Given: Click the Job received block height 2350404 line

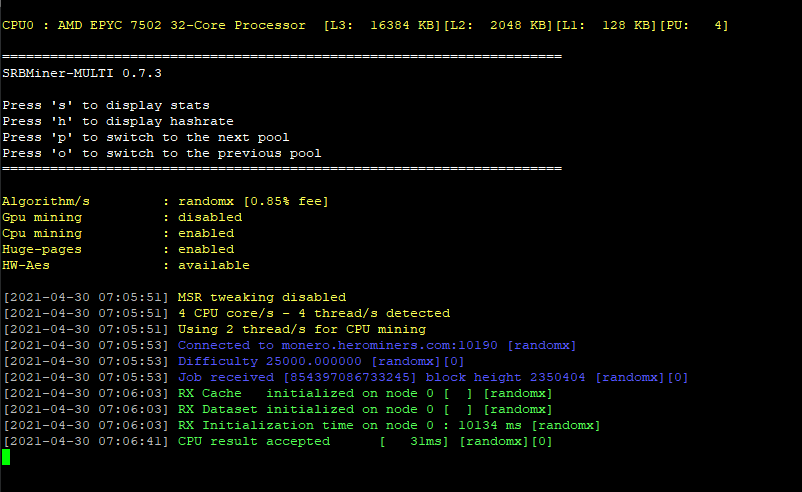Looking at the screenshot, I should [x=346, y=377].
